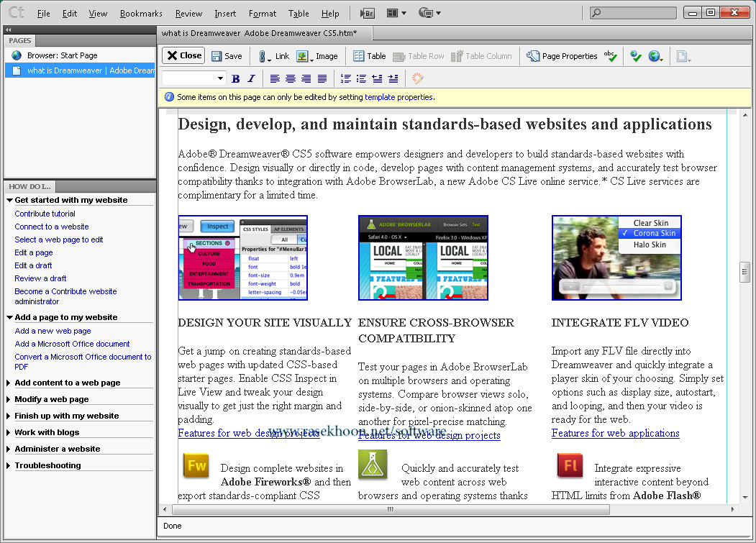Open Adobe Bridge from the top bar
The height and width of the screenshot is (543, 756).
click(x=367, y=13)
